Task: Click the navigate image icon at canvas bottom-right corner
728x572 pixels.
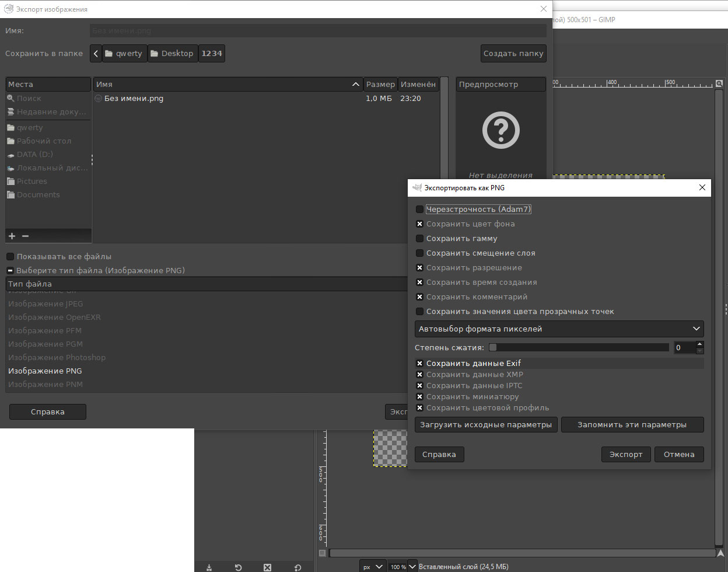Action: [721, 553]
